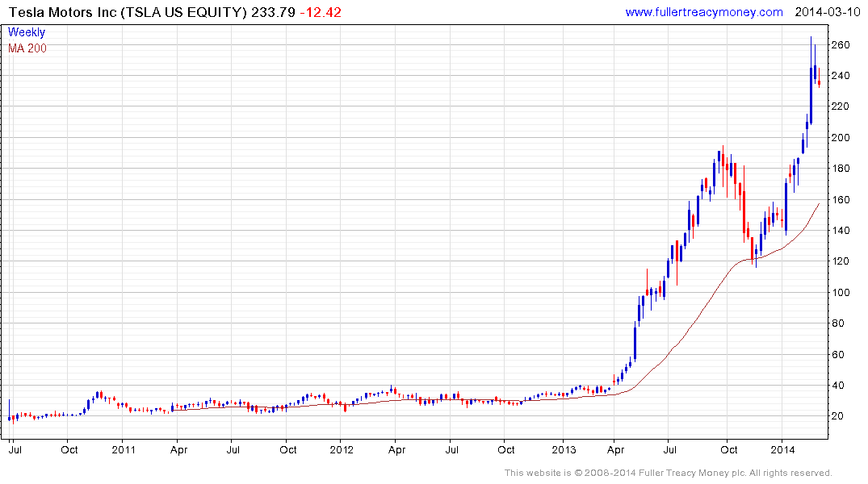Click the 200 price axis label
The image size is (868, 484).
pos(841,138)
